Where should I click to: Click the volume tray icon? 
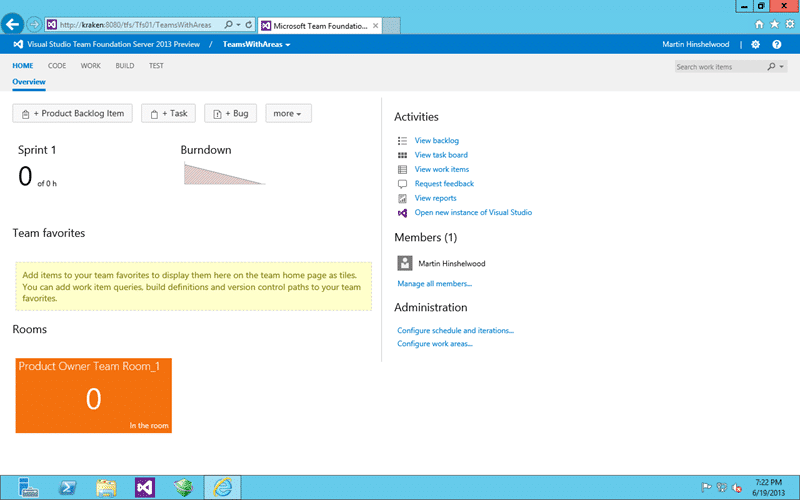[x=737, y=488]
